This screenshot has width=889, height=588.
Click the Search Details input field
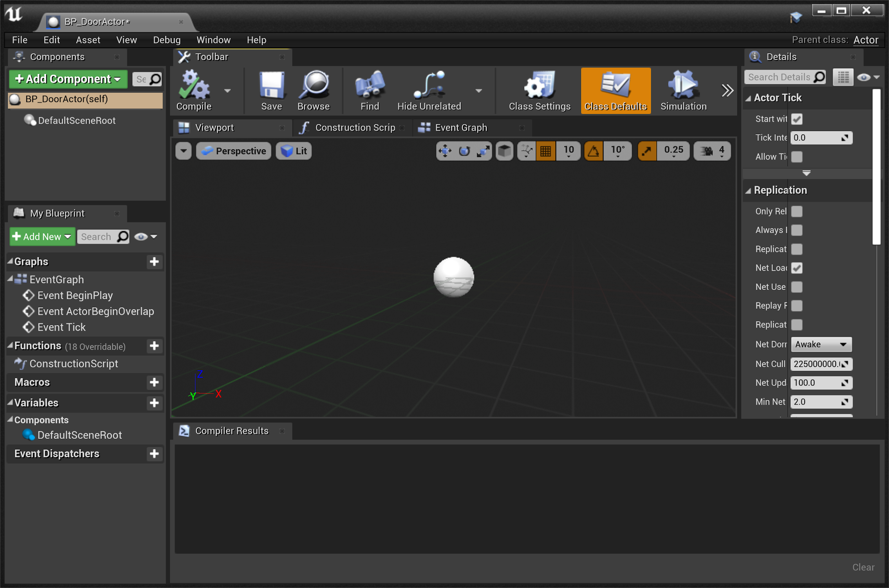[x=779, y=77]
